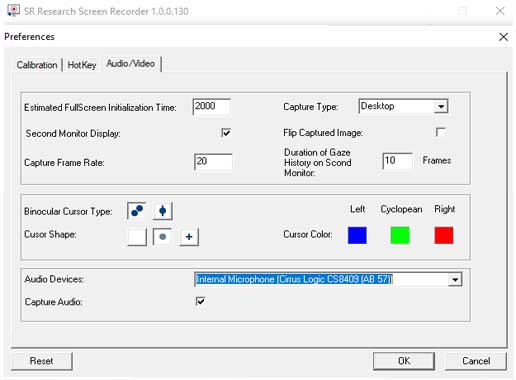
Task: Choose the filled circle cursor shape
Action: point(162,237)
